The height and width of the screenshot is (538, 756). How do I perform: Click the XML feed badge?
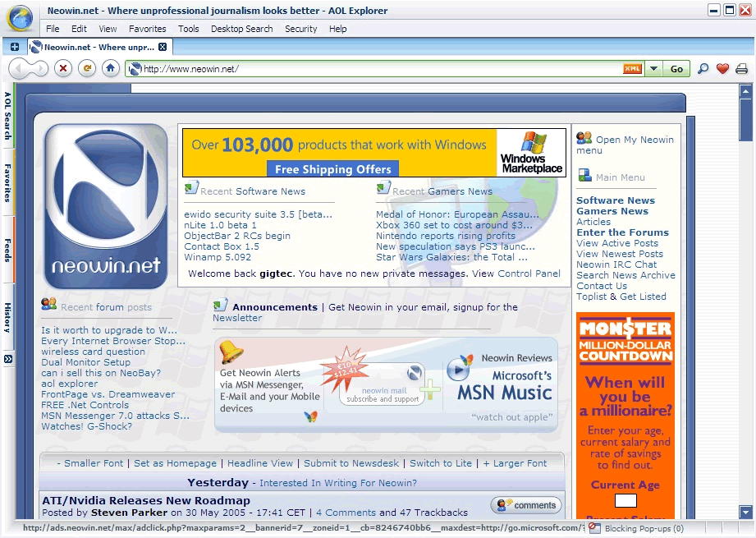tap(632, 69)
